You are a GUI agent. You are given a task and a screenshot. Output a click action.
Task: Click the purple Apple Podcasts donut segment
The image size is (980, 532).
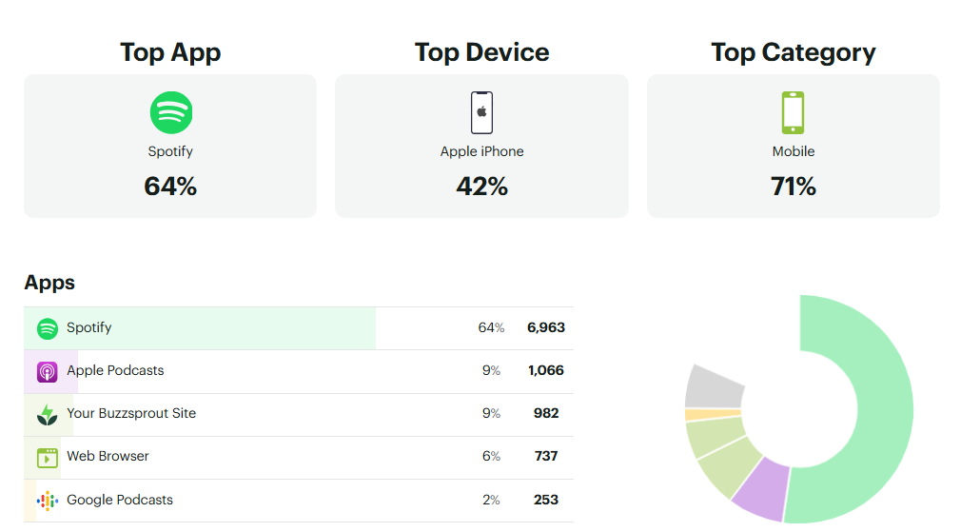click(x=761, y=485)
